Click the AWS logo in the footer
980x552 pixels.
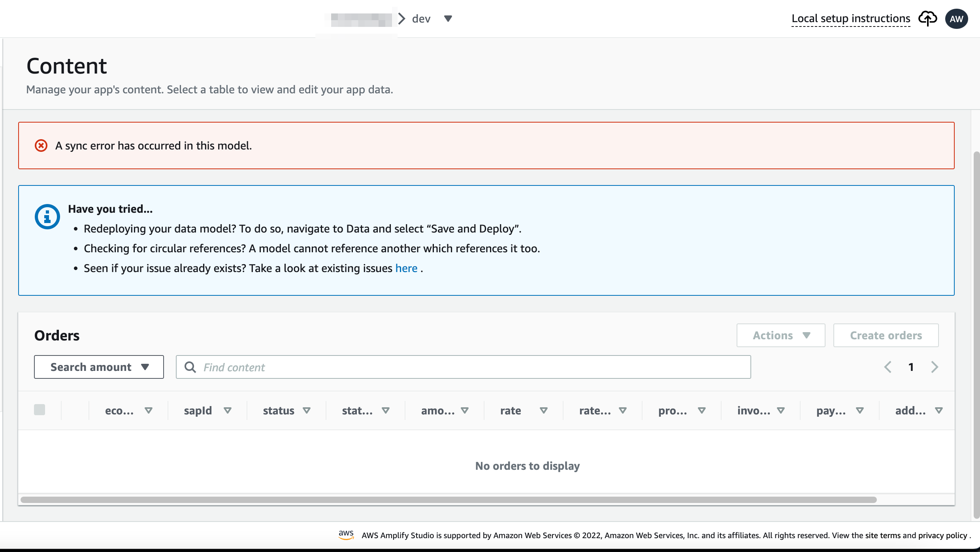[347, 535]
